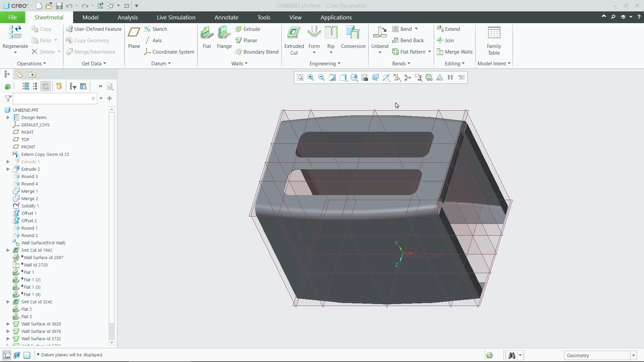Select the Flat wall tool
Viewport: 644px width, 362px height.
click(207, 37)
